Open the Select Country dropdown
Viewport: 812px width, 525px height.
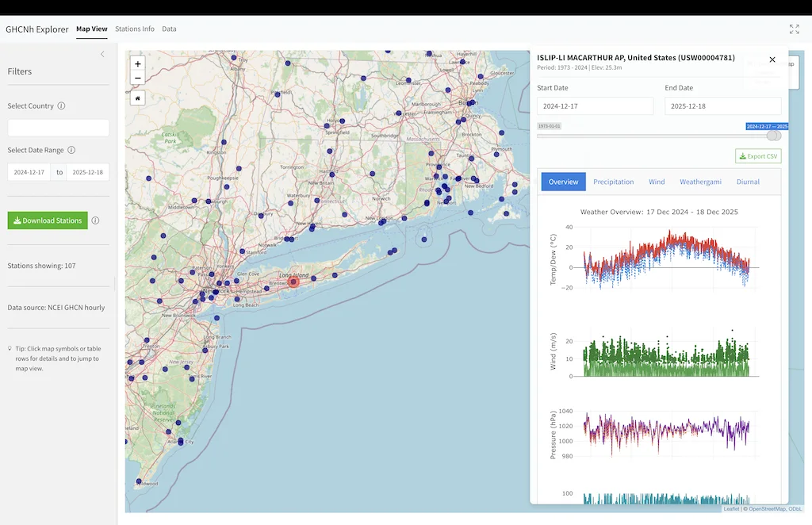[x=57, y=127]
